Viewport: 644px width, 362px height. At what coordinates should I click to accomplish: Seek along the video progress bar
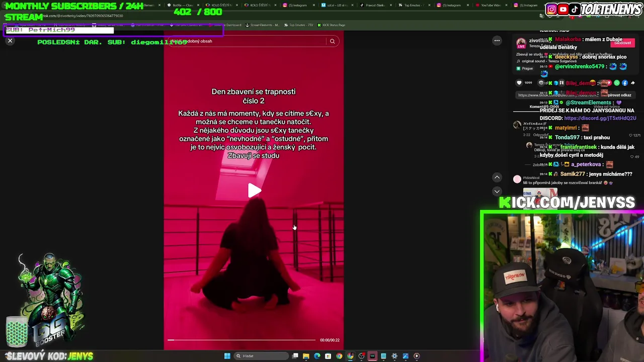(242, 340)
